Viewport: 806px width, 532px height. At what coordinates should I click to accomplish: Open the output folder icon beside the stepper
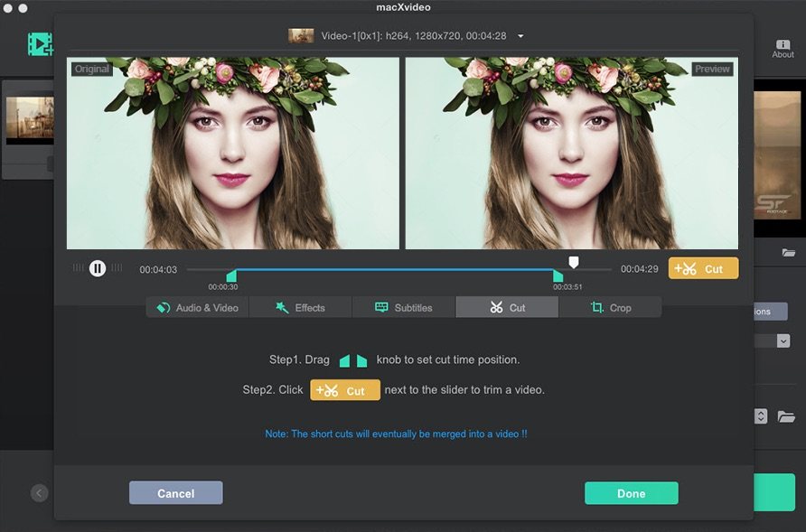[x=787, y=416]
